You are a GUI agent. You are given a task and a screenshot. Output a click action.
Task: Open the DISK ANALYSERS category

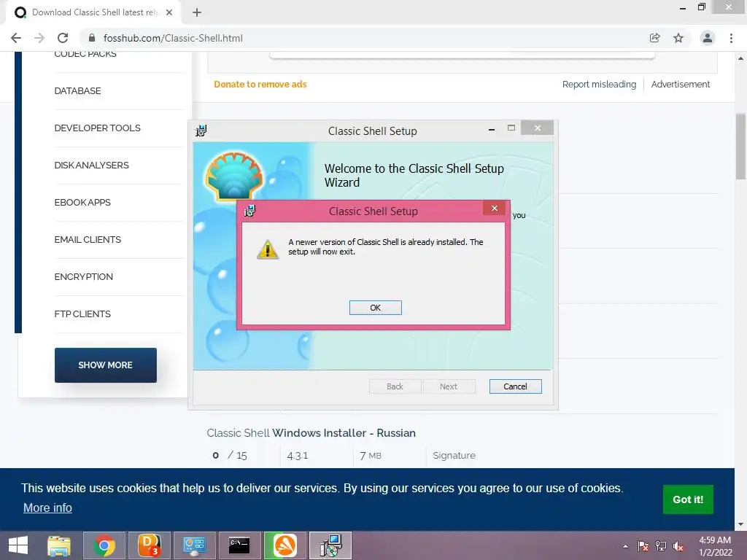point(91,166)
